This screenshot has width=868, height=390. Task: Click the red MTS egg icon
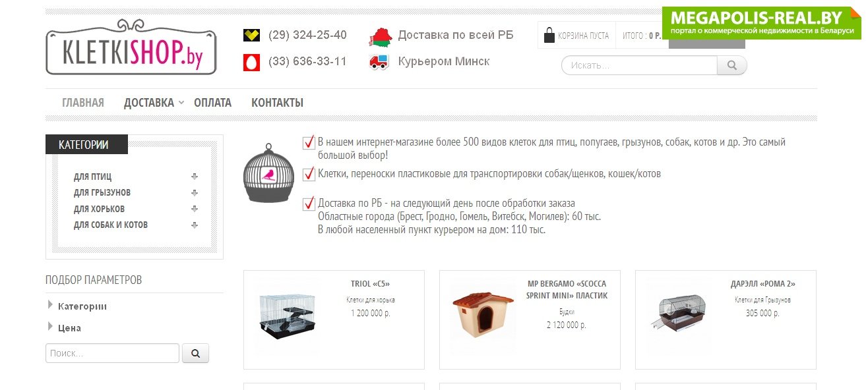pyautogui.click(x=251, y=62)
